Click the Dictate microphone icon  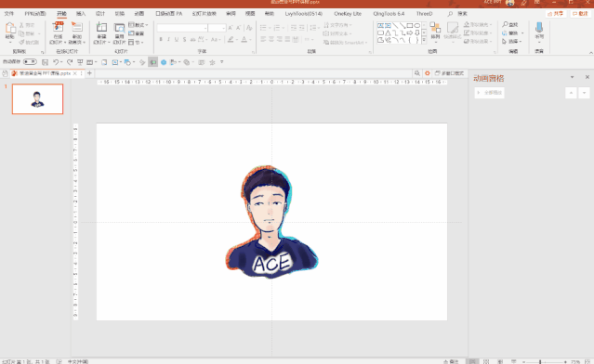(x=539, y=28)
